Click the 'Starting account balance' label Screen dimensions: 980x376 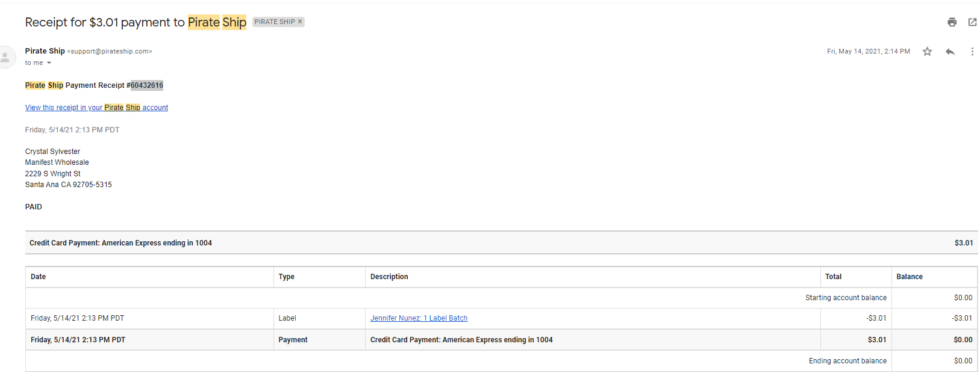[846, 298]
